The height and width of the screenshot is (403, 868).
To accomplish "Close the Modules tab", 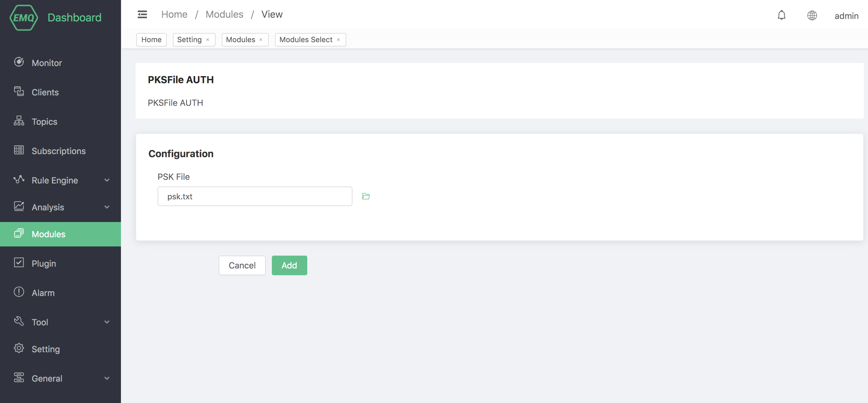I will click(261, 40).
